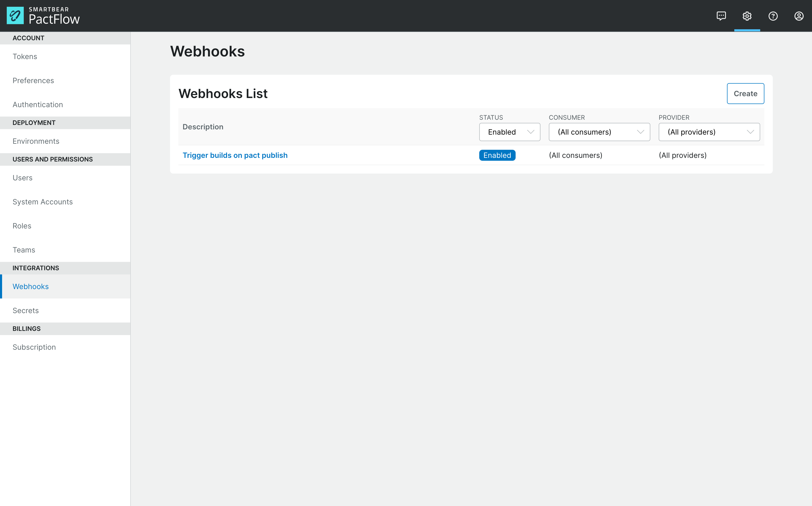
Task: Open the Preferences page
Action: tap(33, 80)
